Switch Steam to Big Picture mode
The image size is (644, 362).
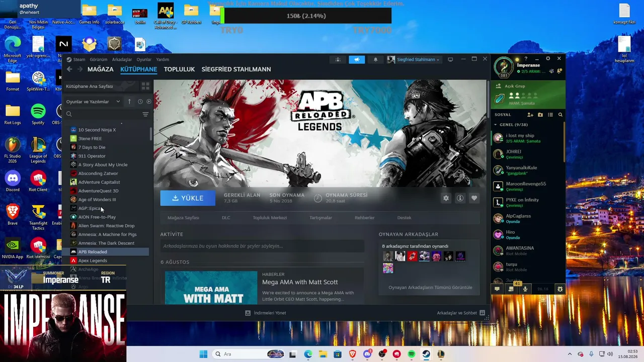pyautogui.click(x=450, y=59)
